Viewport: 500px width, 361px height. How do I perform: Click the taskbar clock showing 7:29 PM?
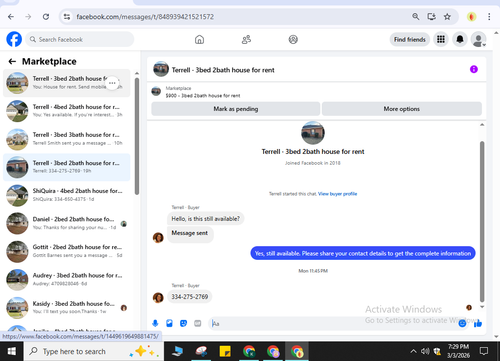[458, 351]
